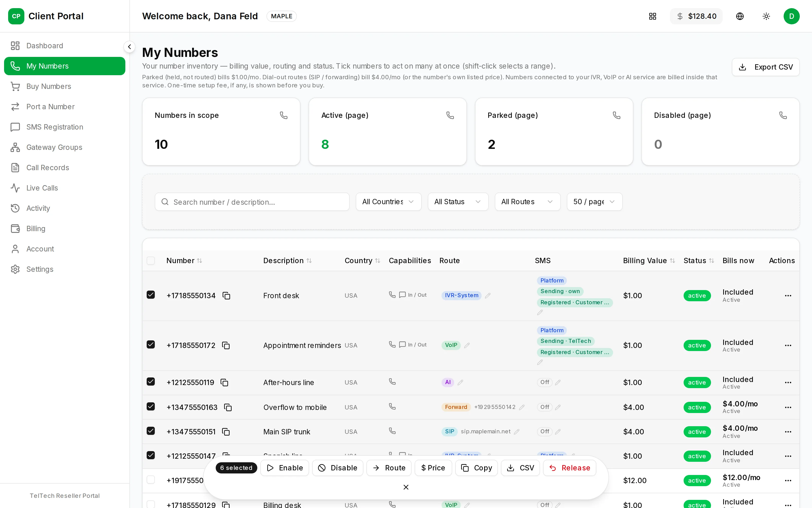Edit the AI route for After-hours line
The width and height of the screenshot is (812, 508).
coord(460,382)
